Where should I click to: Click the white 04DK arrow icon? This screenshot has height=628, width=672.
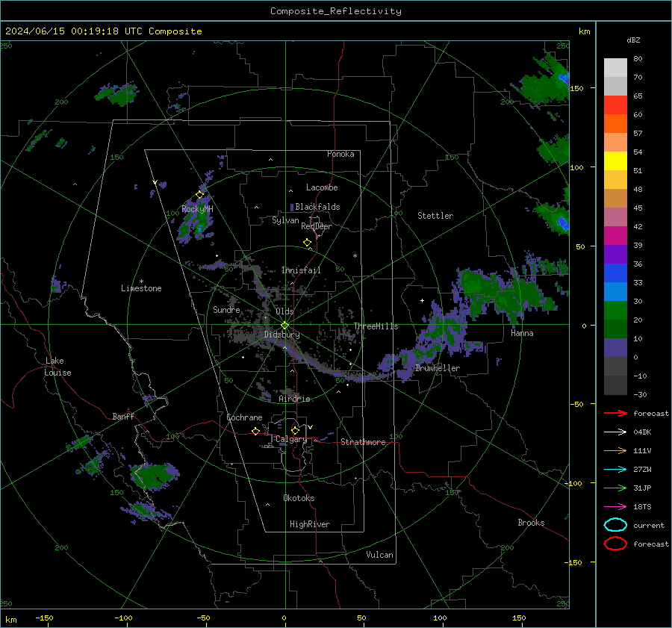tap(615, 432)
